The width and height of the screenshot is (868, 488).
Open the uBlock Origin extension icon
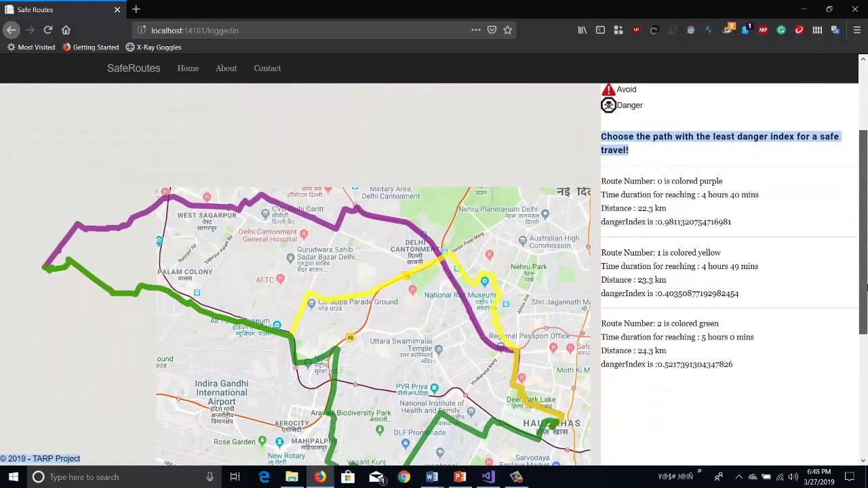(636, 30)
